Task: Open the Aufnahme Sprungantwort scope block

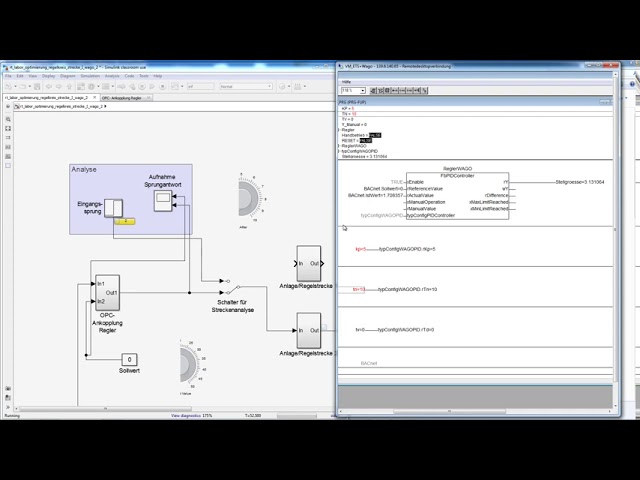Action: [x=162, y=201]
